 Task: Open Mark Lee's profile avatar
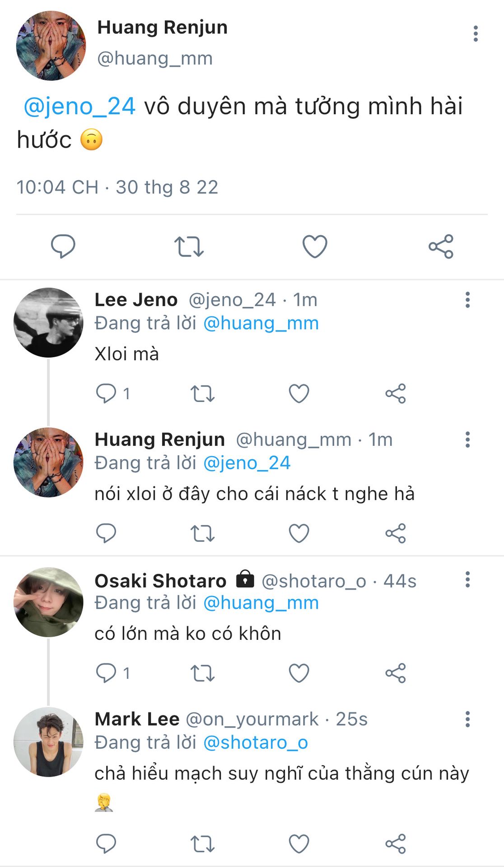48,742
